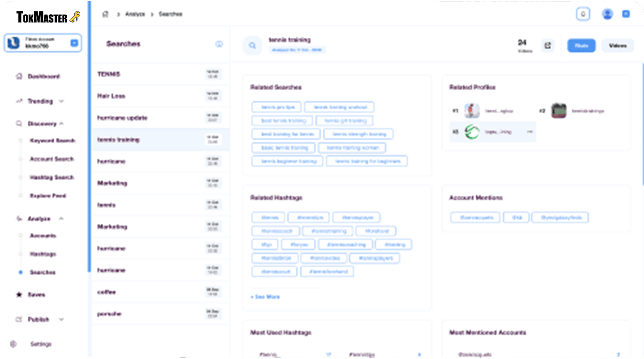Open the account switcher dropdown arrow

pyautogui.click(x=74, y=43)
